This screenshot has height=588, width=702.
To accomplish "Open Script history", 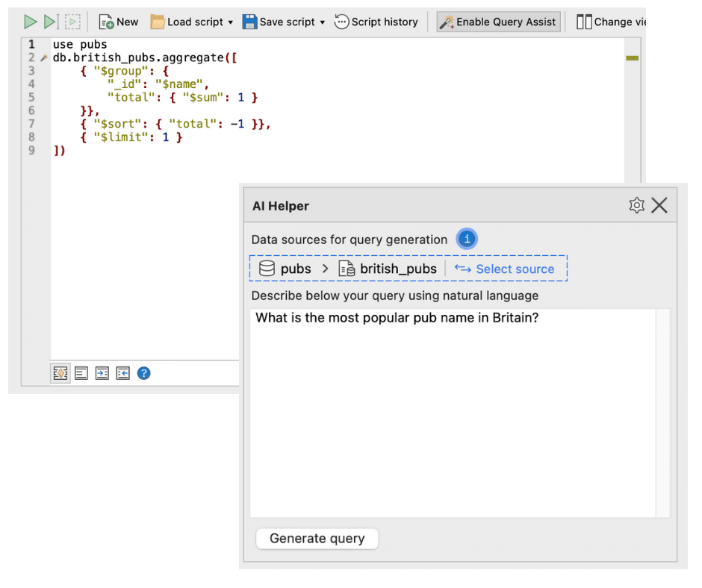I will [376, 22].
